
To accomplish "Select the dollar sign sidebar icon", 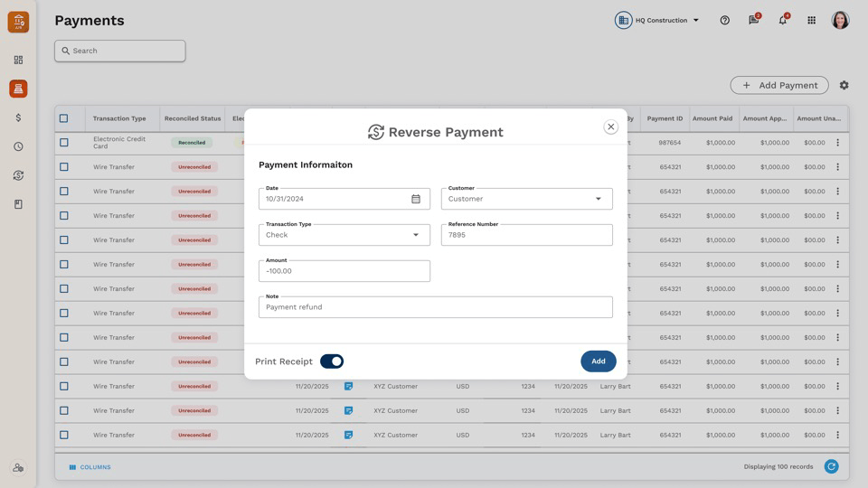I will coord(18,117).
